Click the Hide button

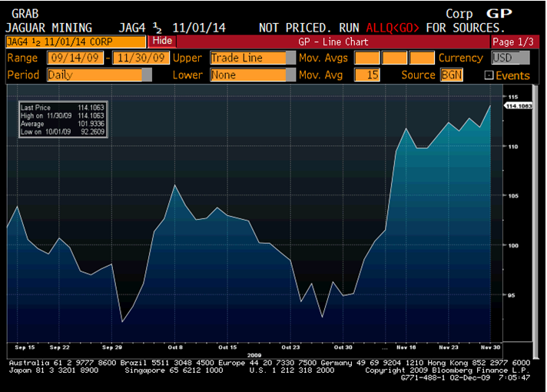[x=161, y=41]
